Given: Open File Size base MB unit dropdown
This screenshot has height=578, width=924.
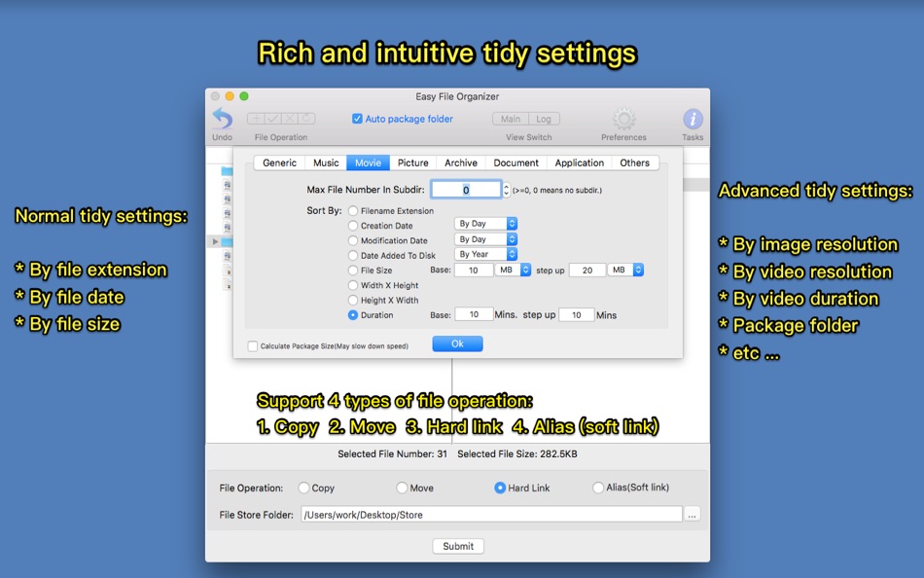Looking at the screenshot, I should click(x=513, y=270).
